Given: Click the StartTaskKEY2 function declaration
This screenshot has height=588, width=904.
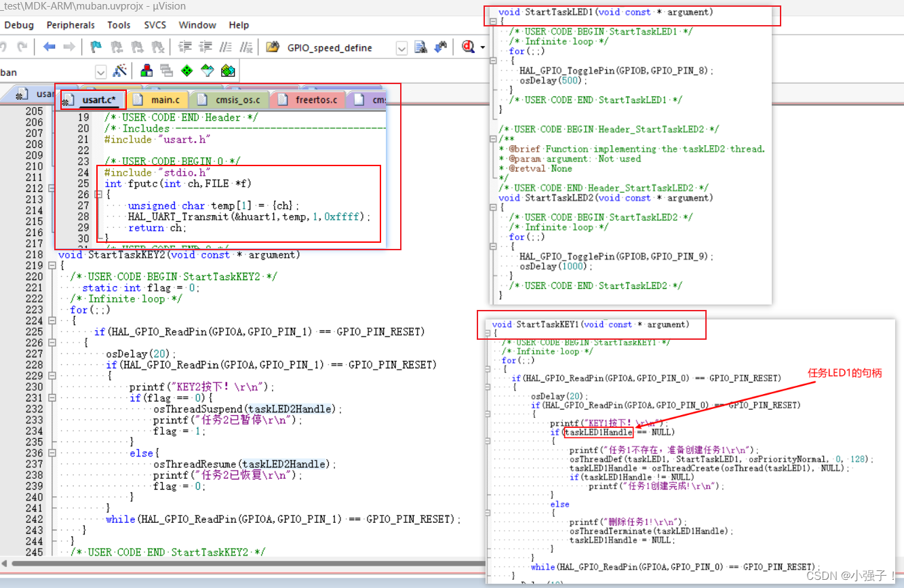Looking at the screenshot, I should [x=179, y=255].
